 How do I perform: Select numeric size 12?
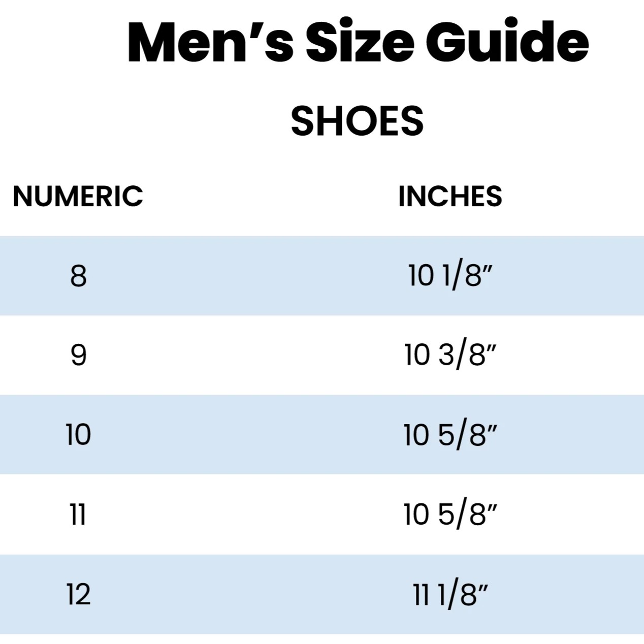click(x=78, y=594)
